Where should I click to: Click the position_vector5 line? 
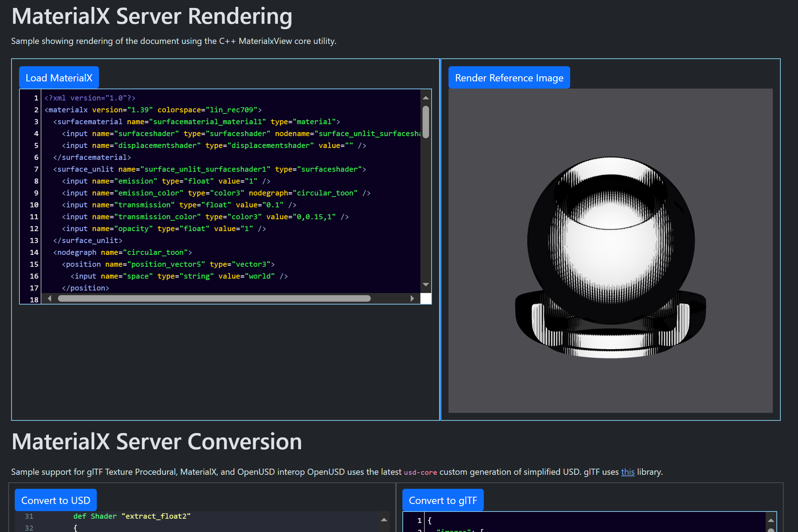click(168, 264)
